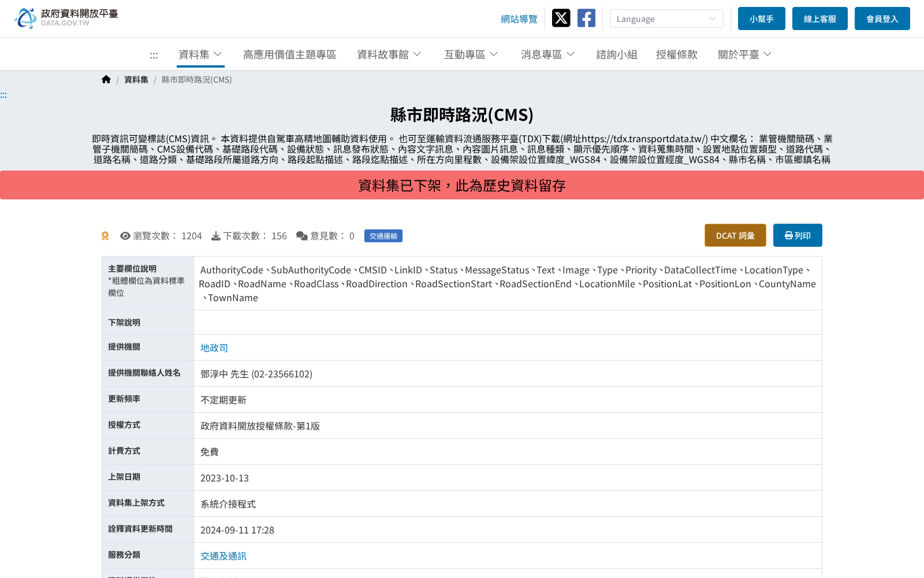Click the 主要欄位說明 row label
The width and height of the screenshot is (924, 578).
(x=132, y=269)
